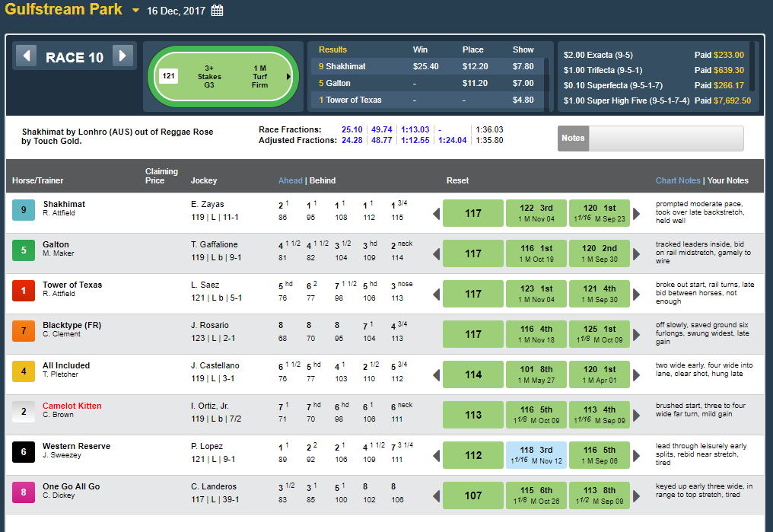The height and width of the screenshot is (532, 773).
Task: Click the blue 118 3rd Nov 12 box
Action: (x=536, y=455)
